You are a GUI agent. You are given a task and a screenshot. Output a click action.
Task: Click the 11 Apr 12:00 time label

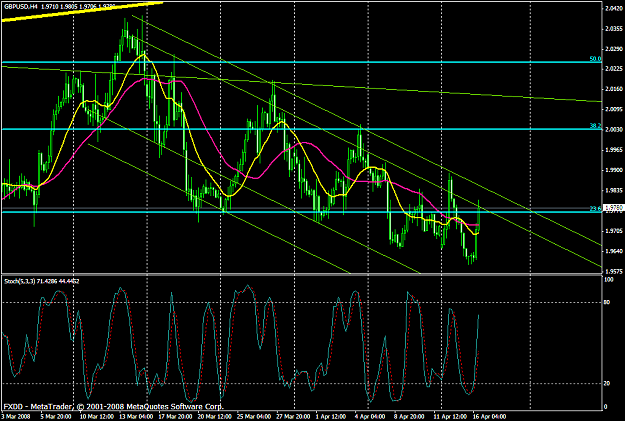[450, 417]
